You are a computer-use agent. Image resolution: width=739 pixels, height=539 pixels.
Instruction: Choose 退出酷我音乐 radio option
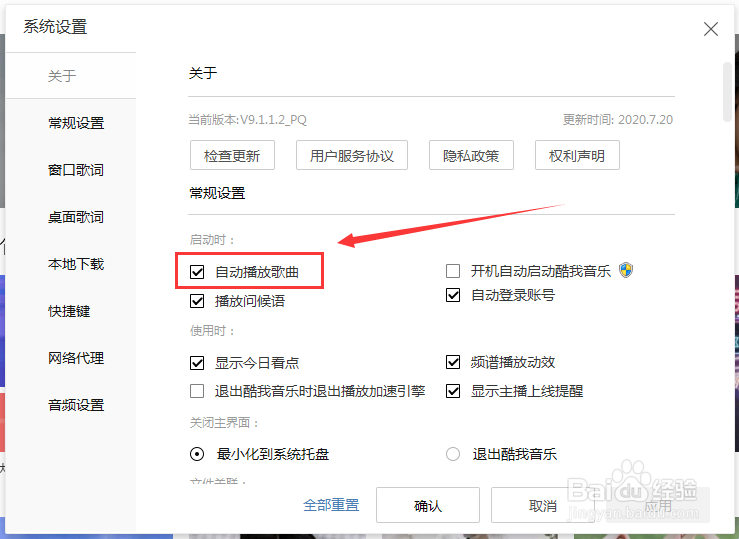[453, 454]
